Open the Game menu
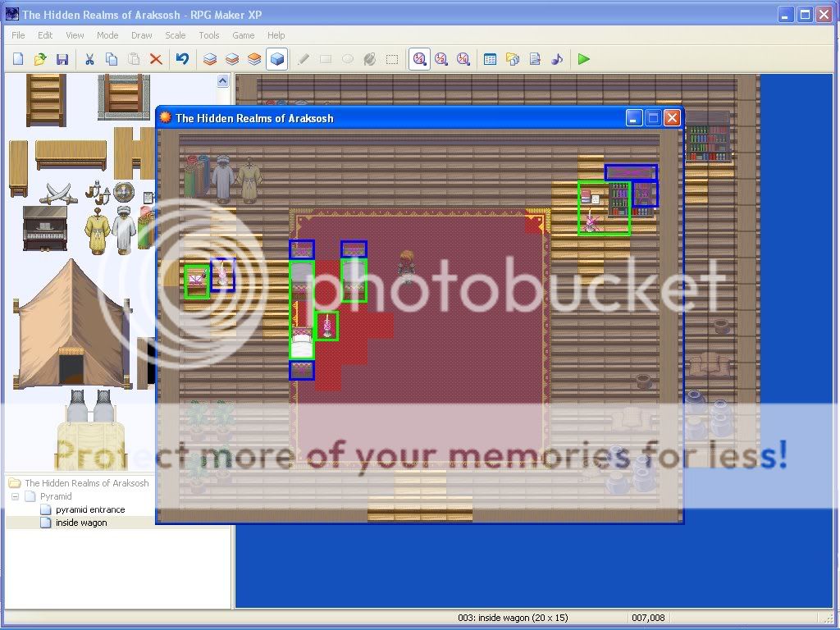This screenshot has width=840, height=630. (x=243, y=35)
